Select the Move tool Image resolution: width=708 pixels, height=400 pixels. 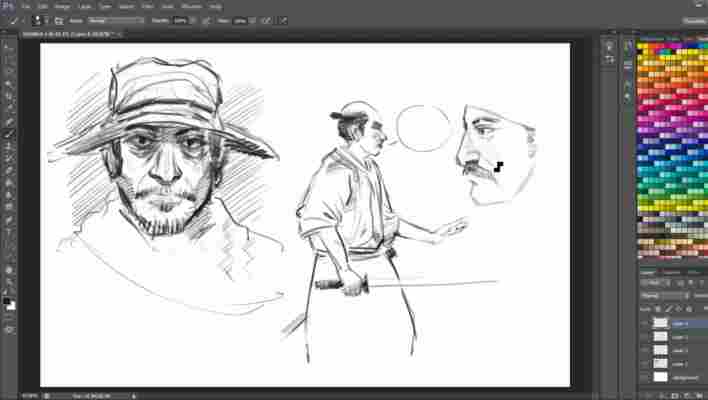[9, 47]
